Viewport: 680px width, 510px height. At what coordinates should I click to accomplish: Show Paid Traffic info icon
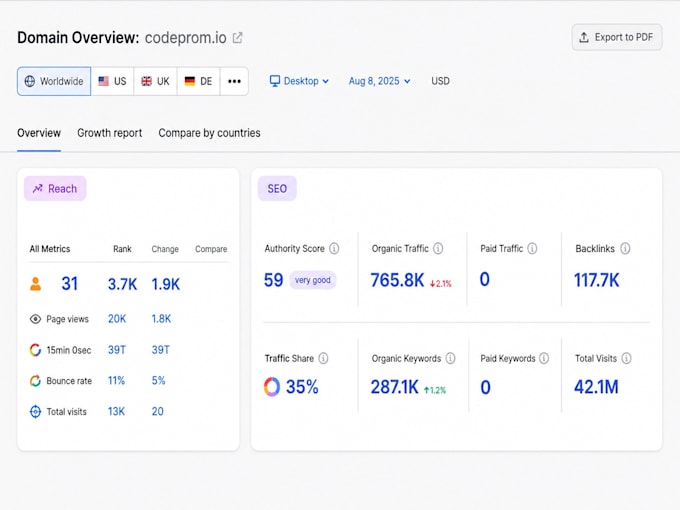[532, 248]
